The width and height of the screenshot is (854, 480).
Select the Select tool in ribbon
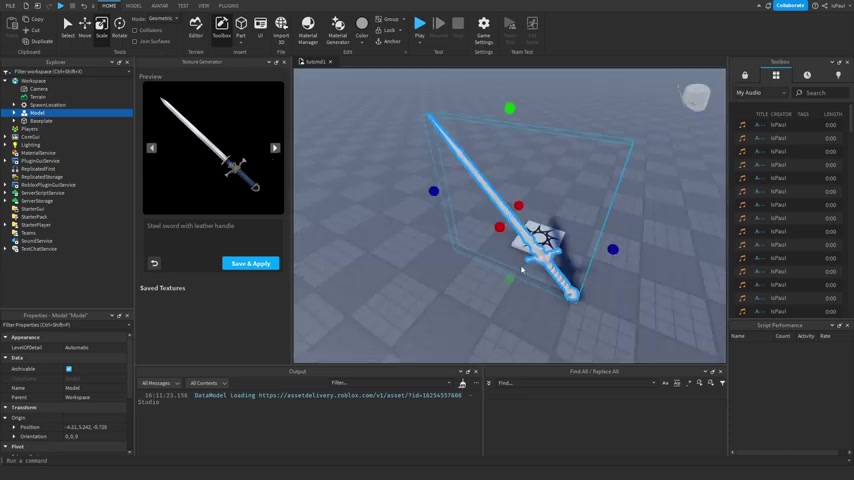(68, 28)
